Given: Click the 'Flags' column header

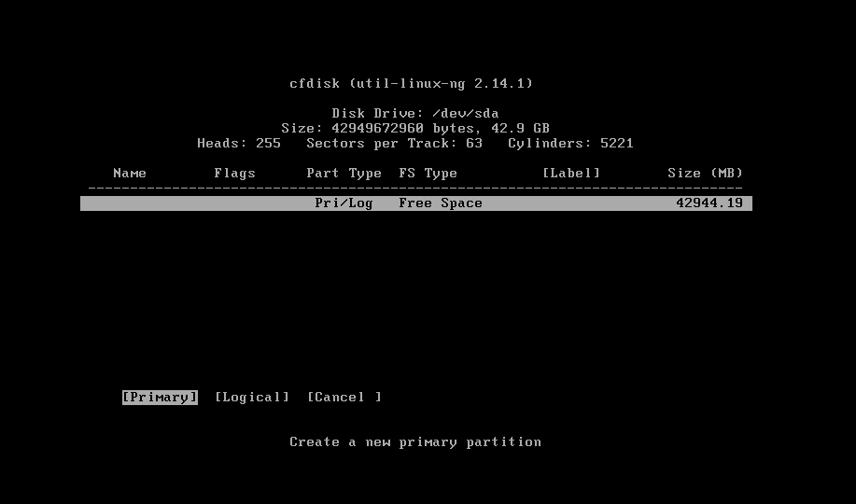Looking at the screenshot, I should click(234, 173).
